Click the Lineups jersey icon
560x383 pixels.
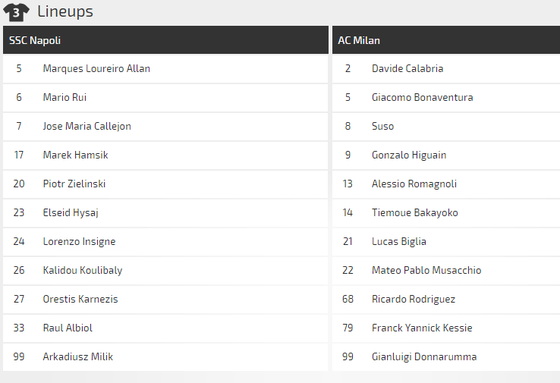16,13
